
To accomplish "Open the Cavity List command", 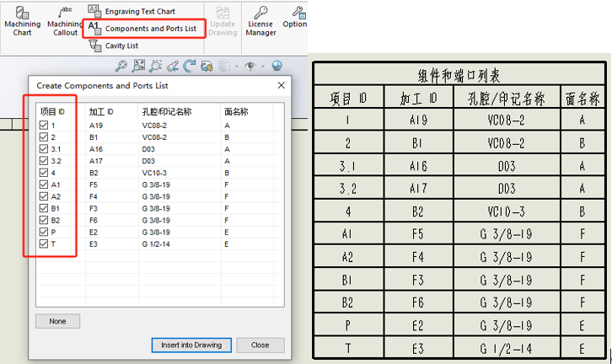I will (114, 45).
